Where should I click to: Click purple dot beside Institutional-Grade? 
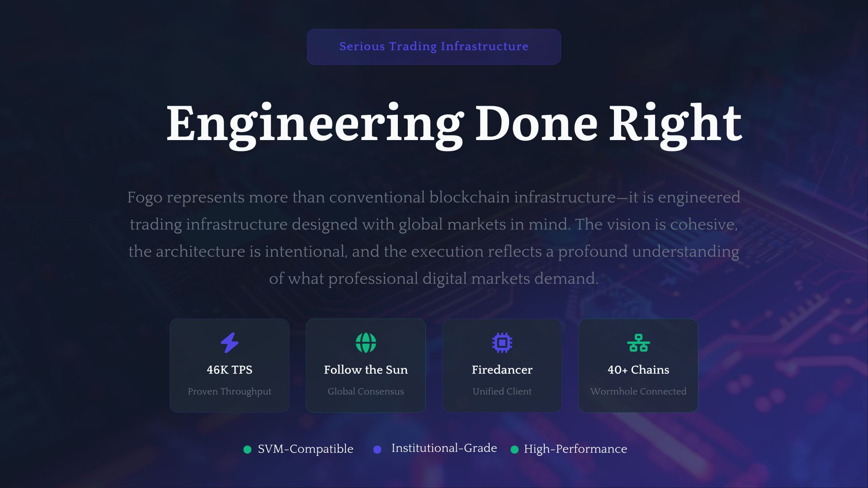377,450
